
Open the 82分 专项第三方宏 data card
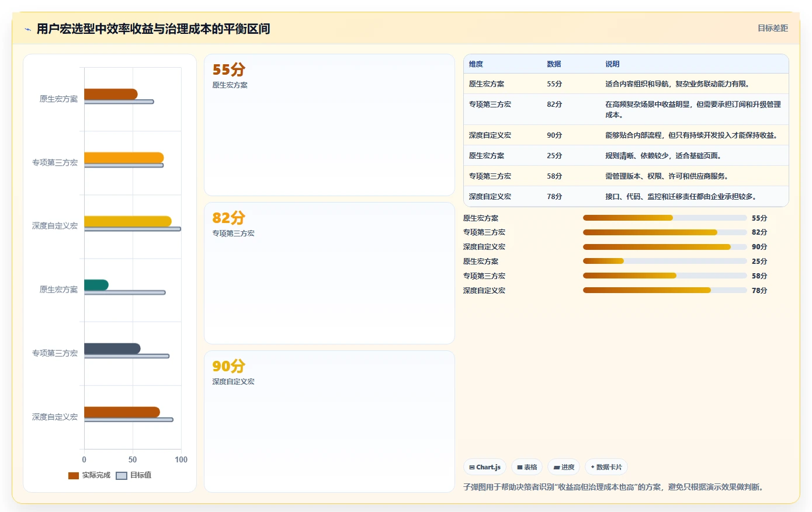pos(329,273)
